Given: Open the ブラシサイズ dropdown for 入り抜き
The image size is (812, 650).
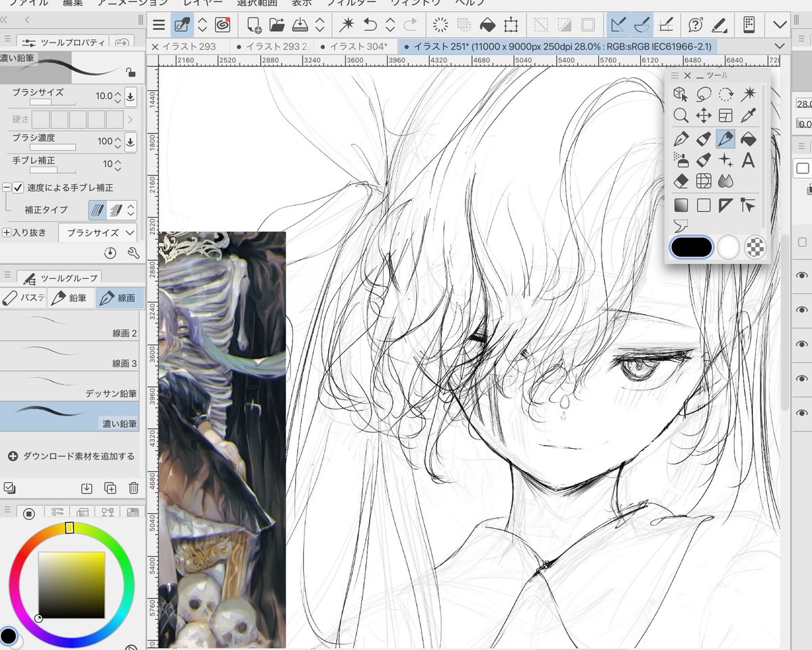Looking at the screenshot, I should pos(98,232).
